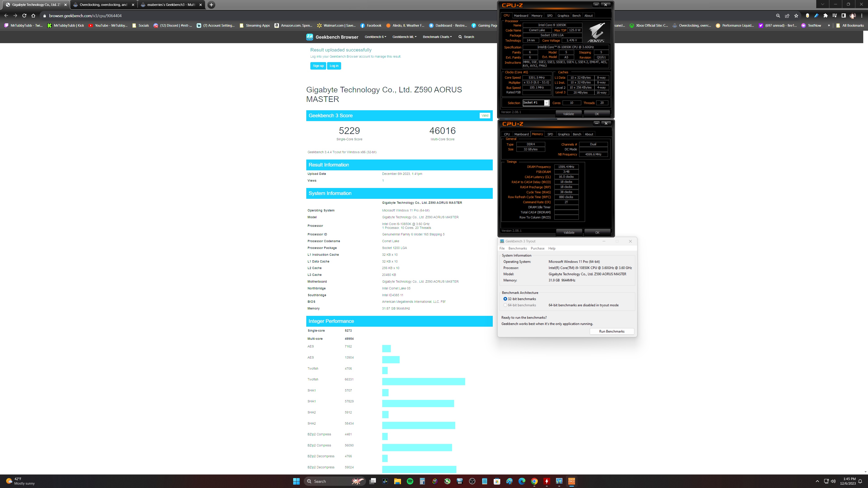The image size is (868, 488).
Task: Select 32-bit benchmarks radio button
Action: coord(505,299)
